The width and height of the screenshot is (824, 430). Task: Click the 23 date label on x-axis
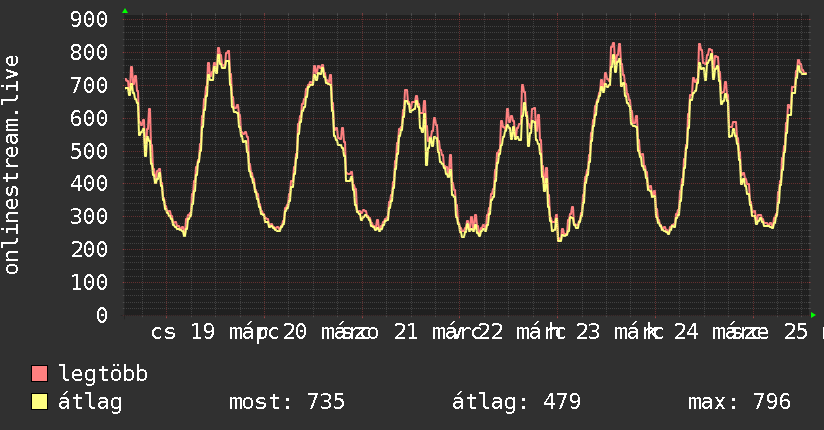point(588,332)
